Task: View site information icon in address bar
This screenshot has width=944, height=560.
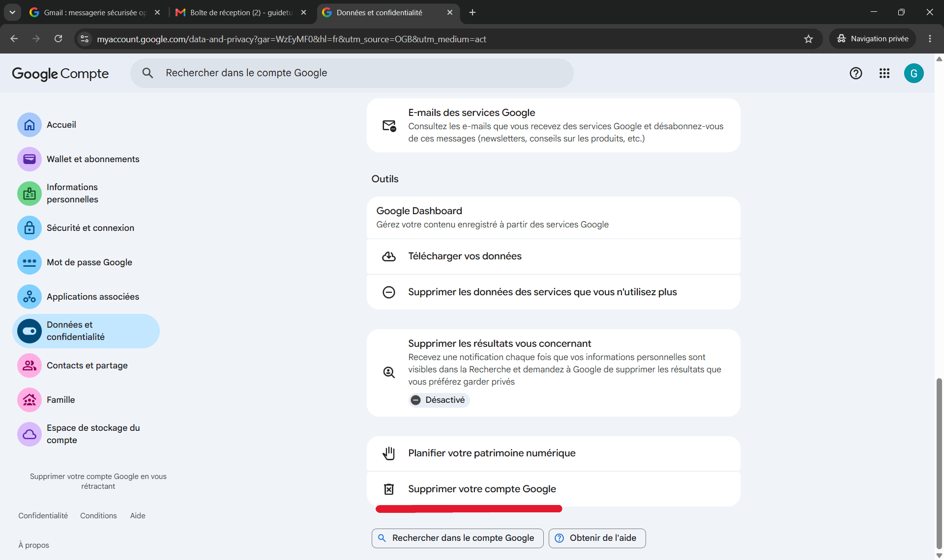Action: 85,39
